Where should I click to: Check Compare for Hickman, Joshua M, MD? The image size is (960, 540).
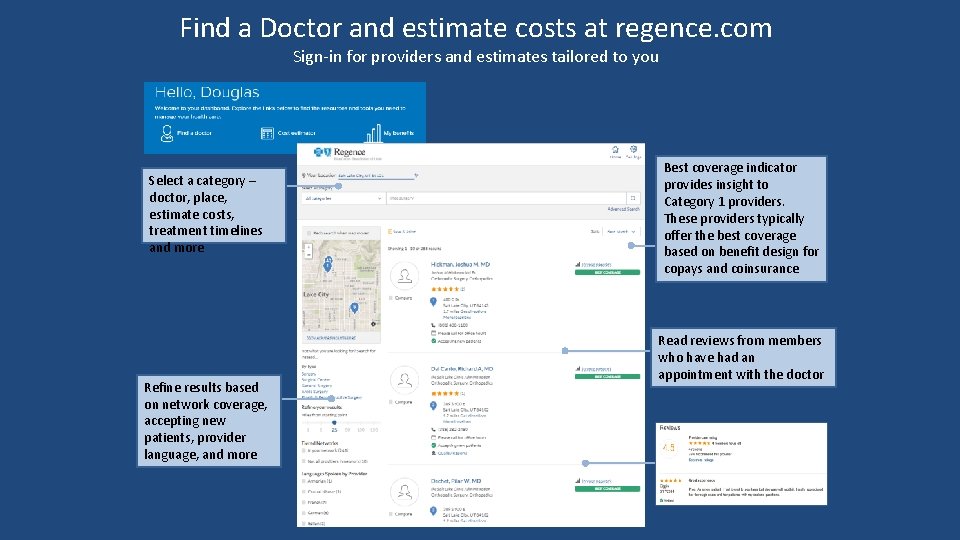point(391,298)
